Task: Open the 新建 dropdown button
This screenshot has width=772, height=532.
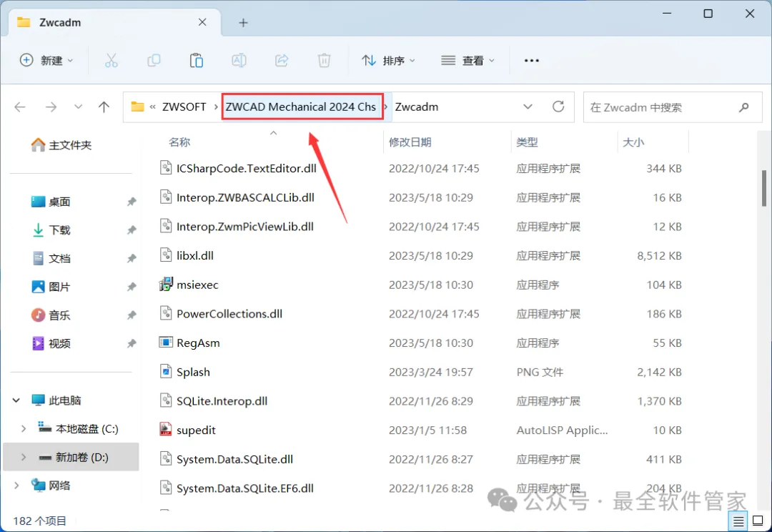Action: [x=46, y=61]
